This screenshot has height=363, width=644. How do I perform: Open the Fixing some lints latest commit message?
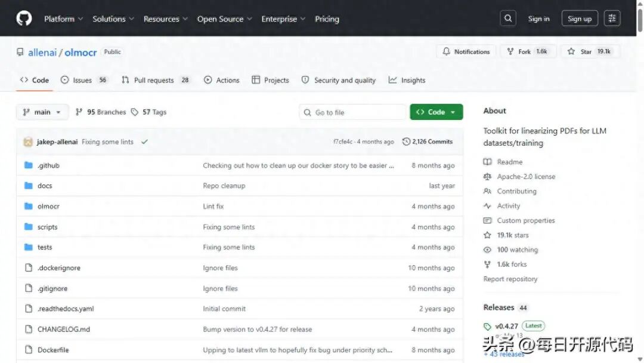click(x=107, y=142)
